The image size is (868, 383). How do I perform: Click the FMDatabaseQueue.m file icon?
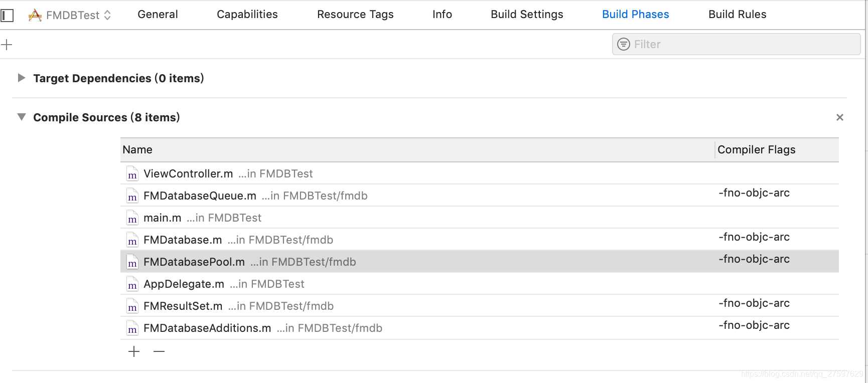pos(132,196)
